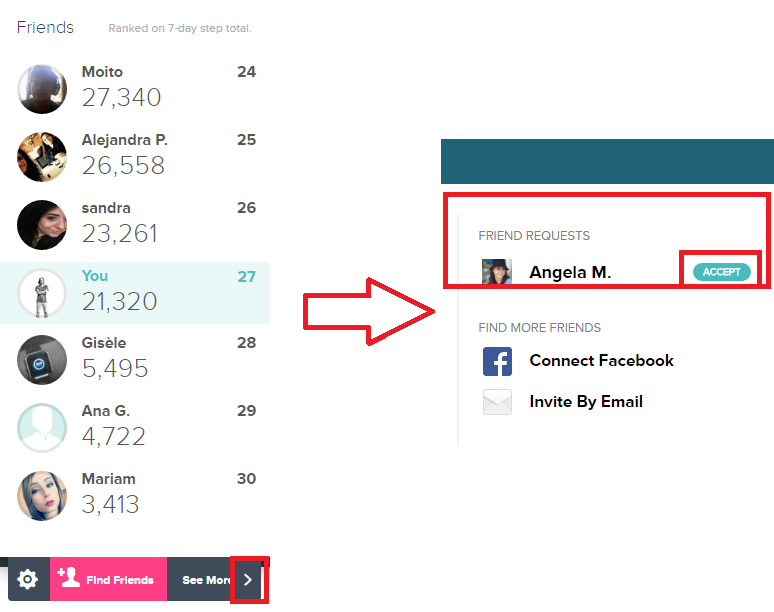Open sandra's avatar photo
Screen dimensions: 774x612
42,225
